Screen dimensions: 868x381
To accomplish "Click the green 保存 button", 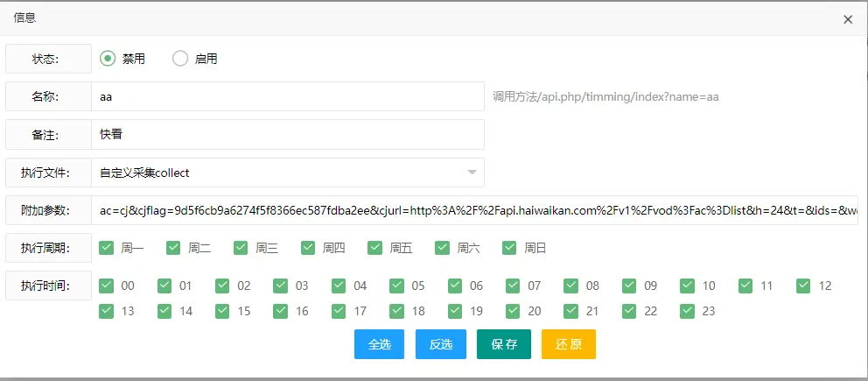I will (x=504, y=344).
